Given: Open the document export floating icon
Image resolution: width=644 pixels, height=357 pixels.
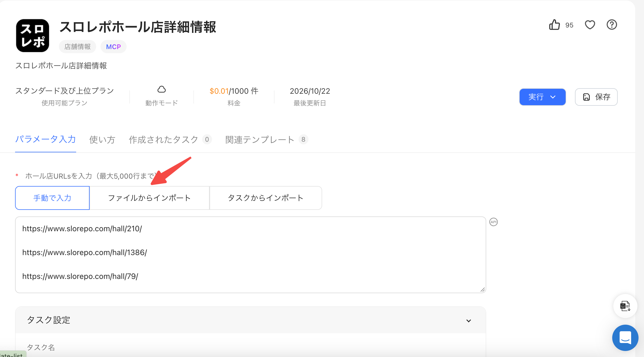Looking at the screenshot, I should coord(625,306).
